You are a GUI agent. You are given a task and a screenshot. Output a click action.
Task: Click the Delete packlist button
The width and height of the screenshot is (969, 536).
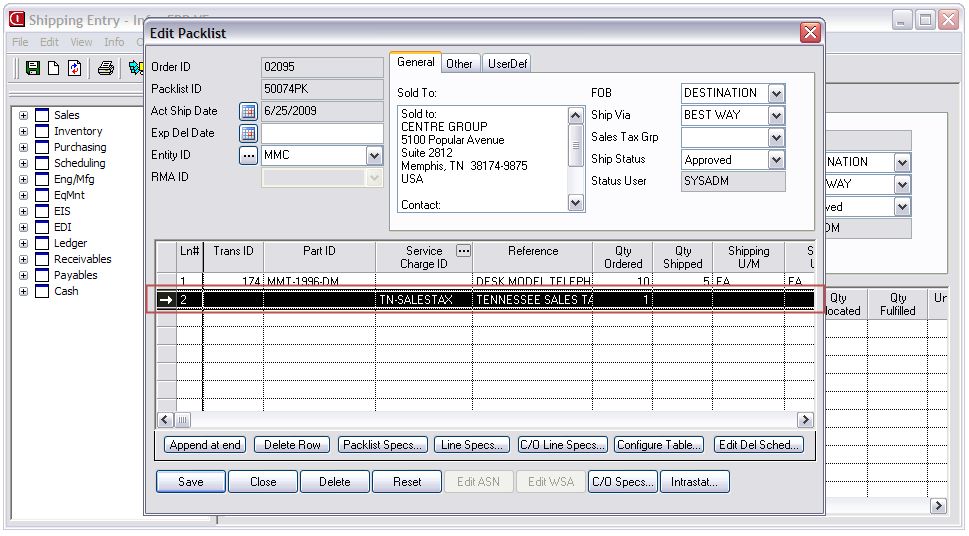coord(334,482)
